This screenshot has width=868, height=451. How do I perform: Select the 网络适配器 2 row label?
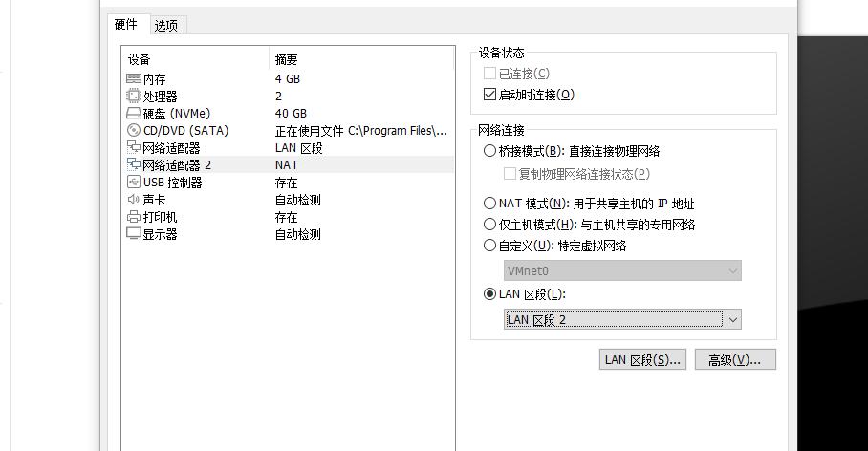tap(177, 165)
